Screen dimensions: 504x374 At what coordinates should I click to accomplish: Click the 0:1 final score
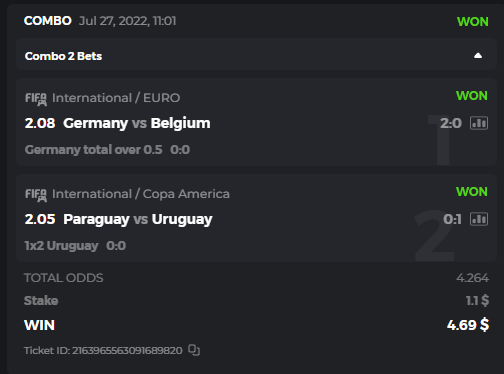tap(452, 219)
